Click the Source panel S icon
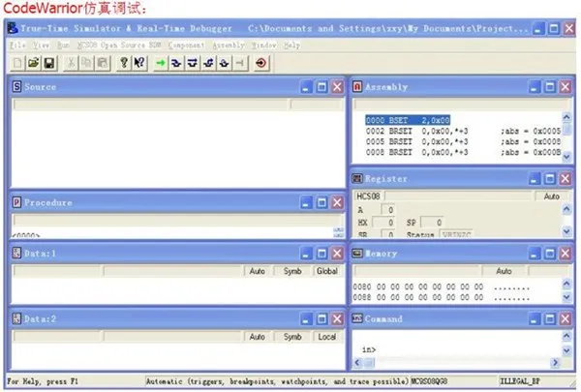 [x=16, y=87]
